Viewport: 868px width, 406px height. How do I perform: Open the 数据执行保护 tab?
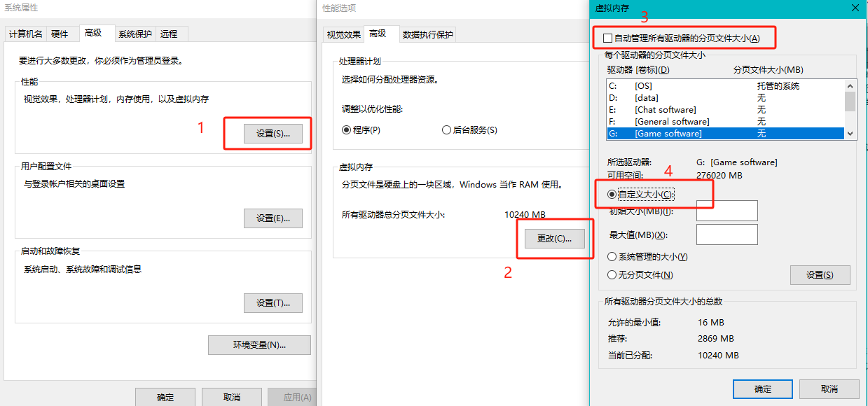[427, 34]
